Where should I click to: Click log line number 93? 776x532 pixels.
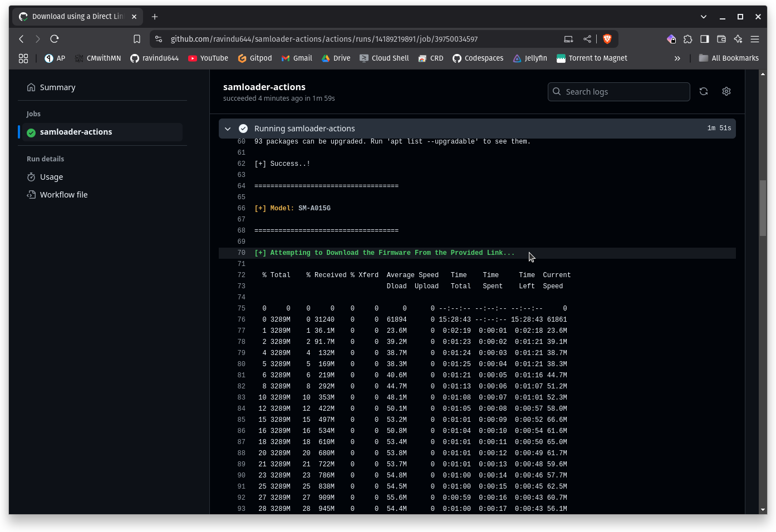(241, 509)
